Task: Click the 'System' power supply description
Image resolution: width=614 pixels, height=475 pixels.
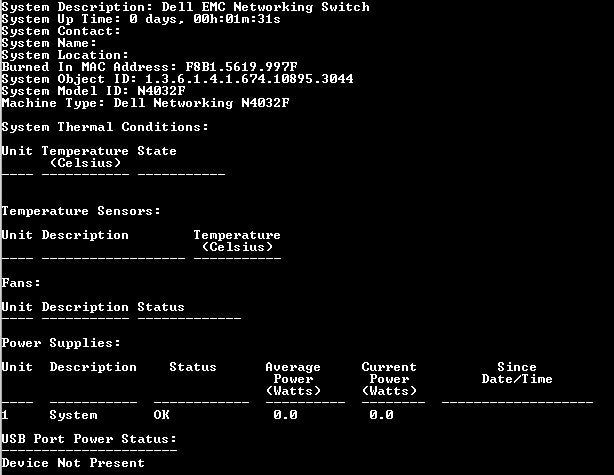Action: (73, 415)
